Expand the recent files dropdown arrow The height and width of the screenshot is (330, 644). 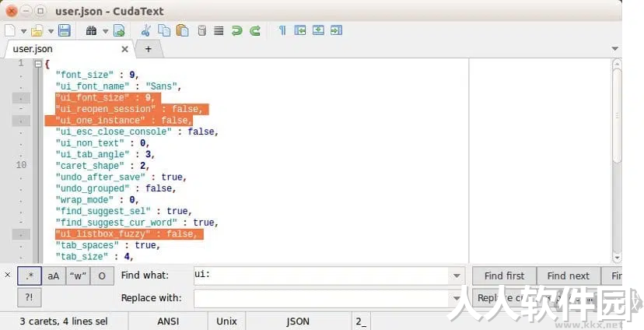coord(51,31)
